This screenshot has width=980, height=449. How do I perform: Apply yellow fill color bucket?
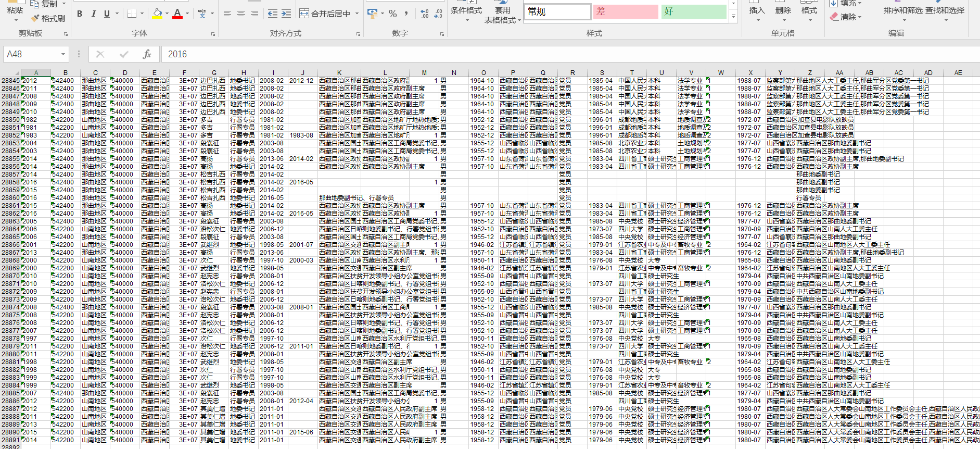click(x=157, y=14)
